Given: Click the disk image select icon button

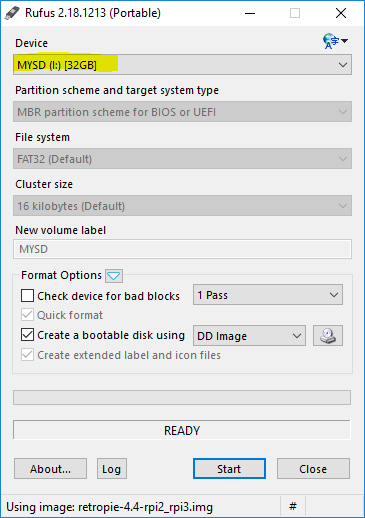Looking at the screenshot, I should pos(328,335).
